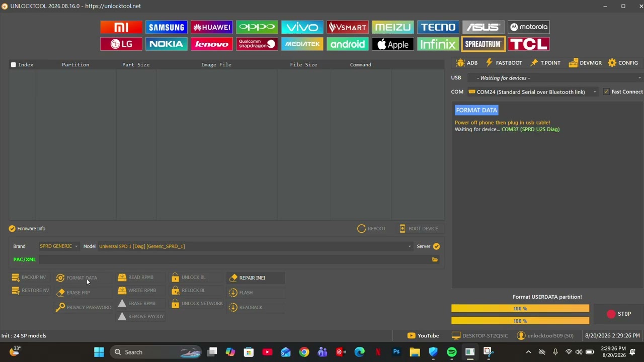Choose the Nokia brand logo
644x362 pixels.
click(x=167, y=44)
